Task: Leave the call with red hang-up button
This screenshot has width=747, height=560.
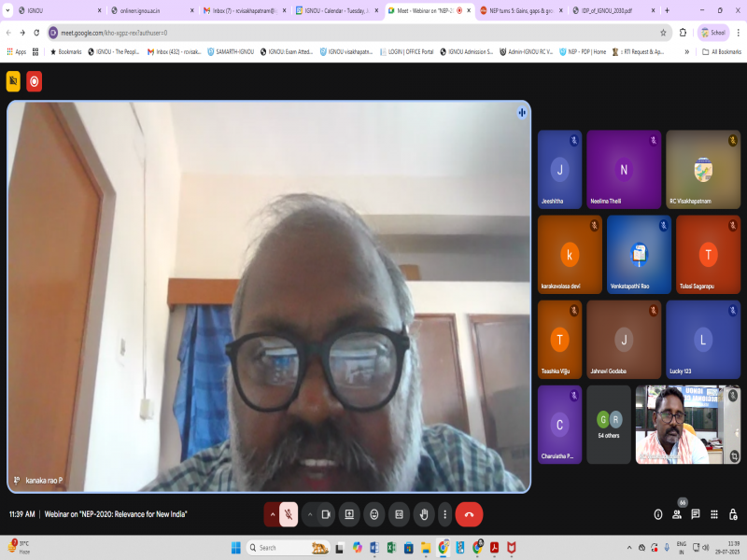Action: 469,514
